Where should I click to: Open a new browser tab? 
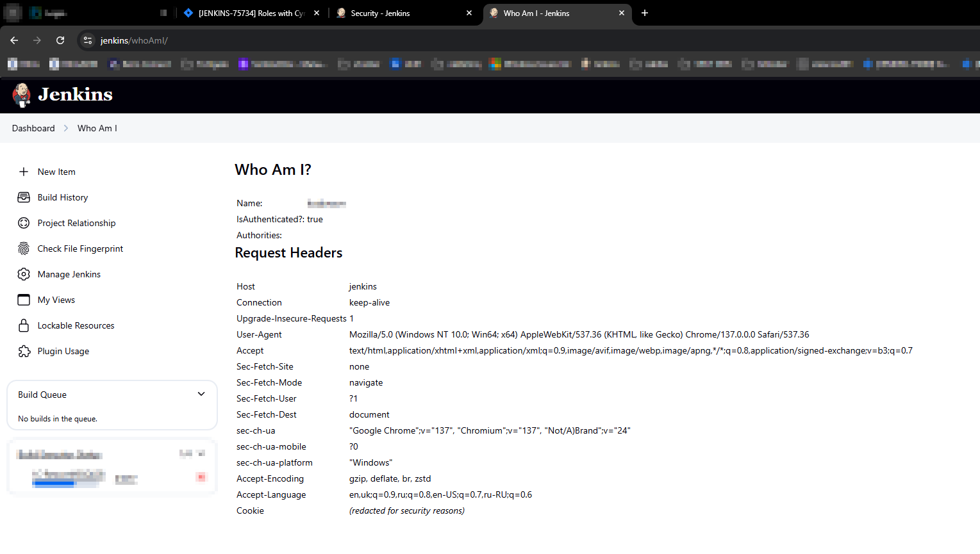tap(645, 13)
